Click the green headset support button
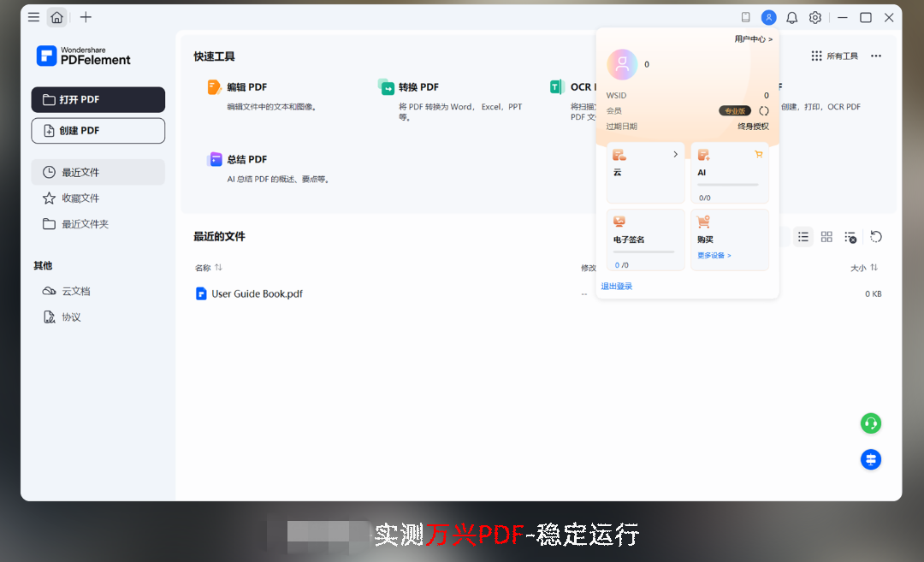Viewport: 924px width, 562px height. pyautogui.click(x=871, y=423)
